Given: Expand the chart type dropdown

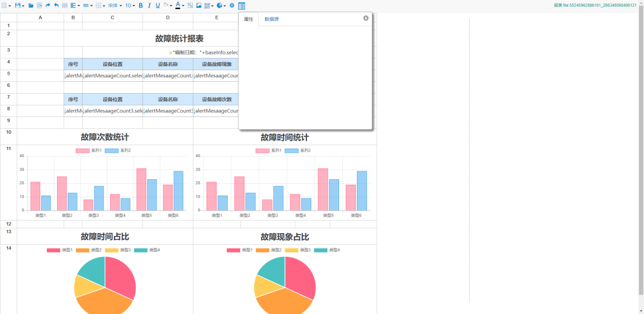Looking at the screenshot, I should (x=221, y=5).
